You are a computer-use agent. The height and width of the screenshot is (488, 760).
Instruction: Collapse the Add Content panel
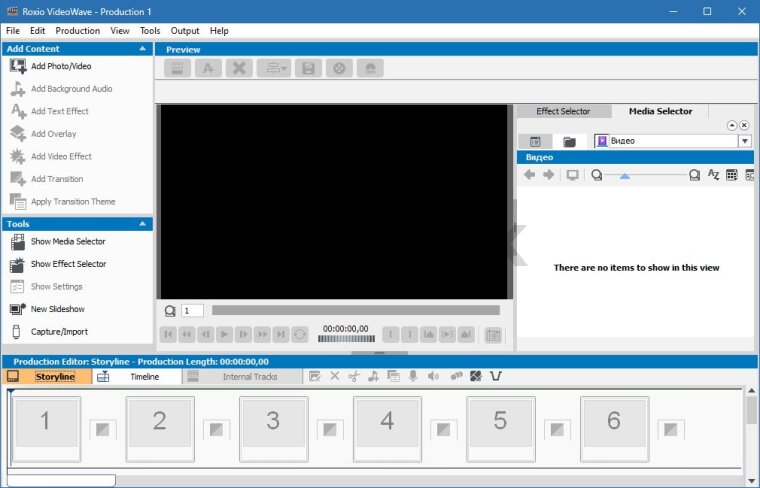143,48
